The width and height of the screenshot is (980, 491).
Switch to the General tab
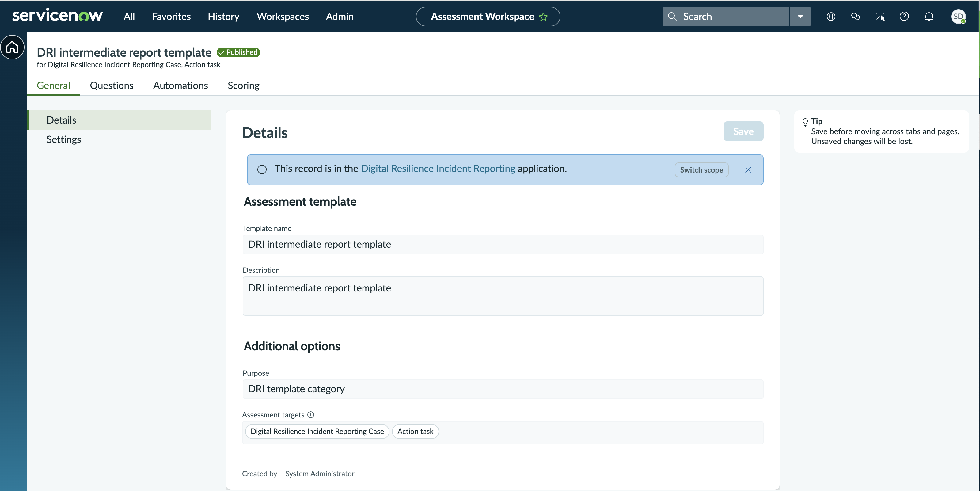pyautogui.click(x=53, y=85)
